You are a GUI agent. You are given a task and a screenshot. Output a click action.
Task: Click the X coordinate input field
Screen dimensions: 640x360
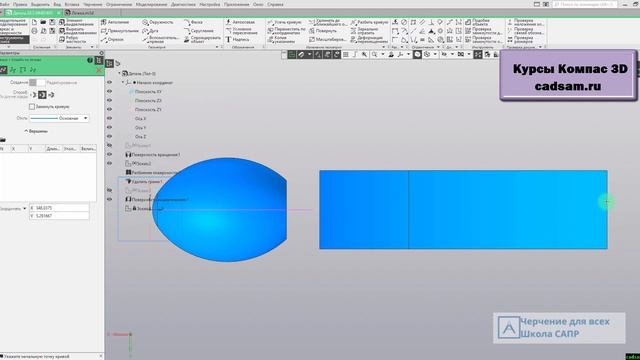59,208
